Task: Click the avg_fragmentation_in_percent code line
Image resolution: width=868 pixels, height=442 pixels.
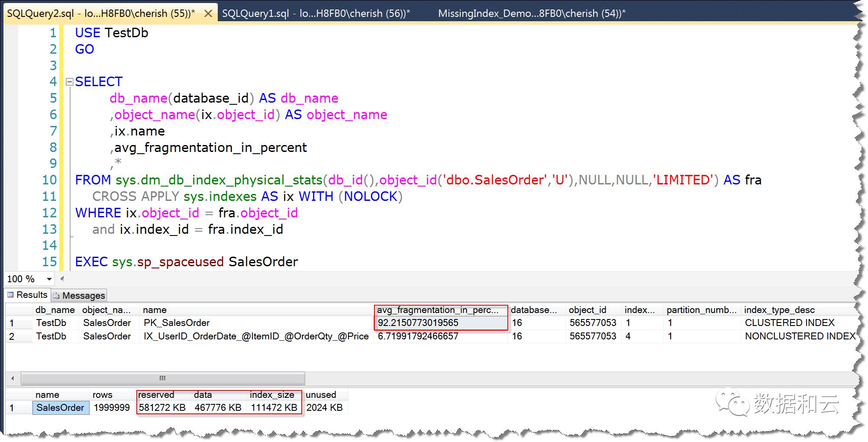Action: 209,148
